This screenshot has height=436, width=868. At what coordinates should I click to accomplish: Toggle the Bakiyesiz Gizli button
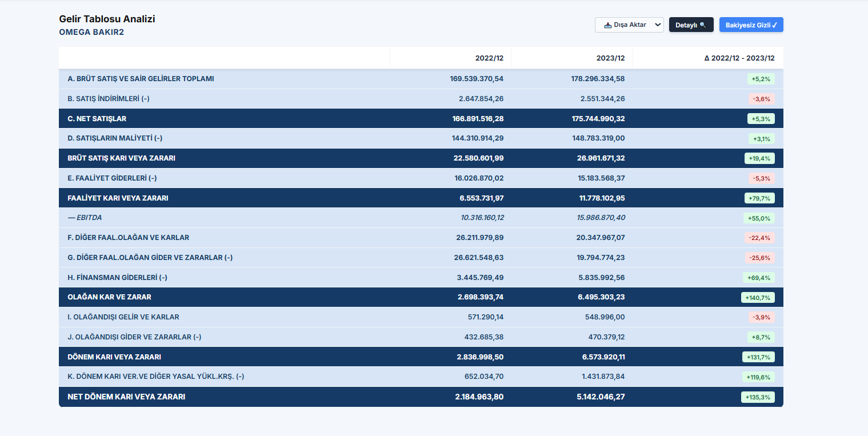click(x=751, y=25)
